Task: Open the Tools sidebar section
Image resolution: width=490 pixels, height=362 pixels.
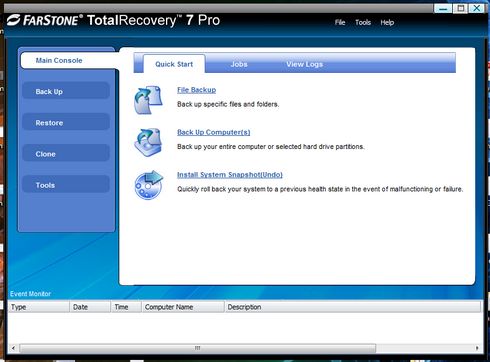Action: click(66, 185)
